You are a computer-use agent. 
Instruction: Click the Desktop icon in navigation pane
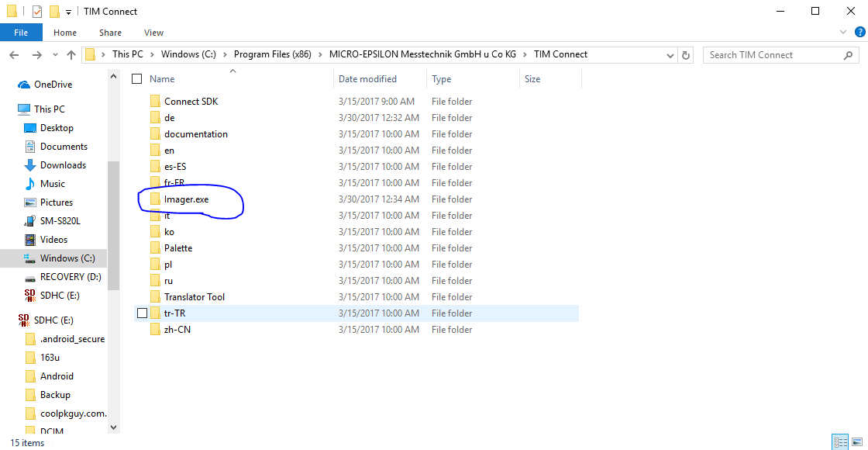(30, 128)
